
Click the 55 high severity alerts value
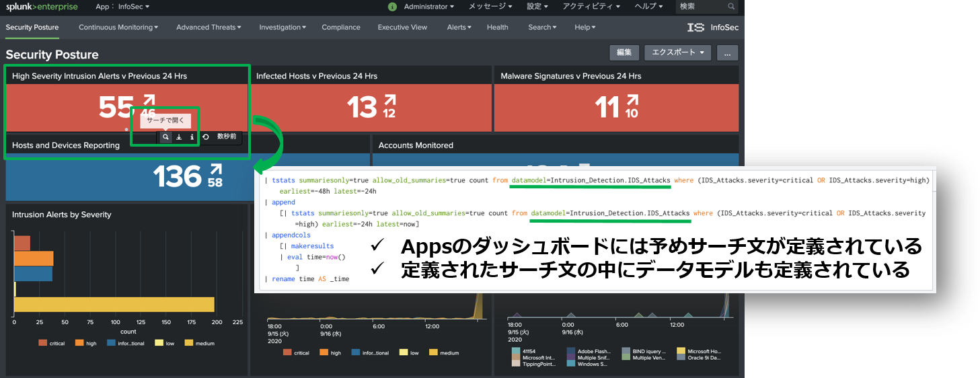click(x=116, y=107)
